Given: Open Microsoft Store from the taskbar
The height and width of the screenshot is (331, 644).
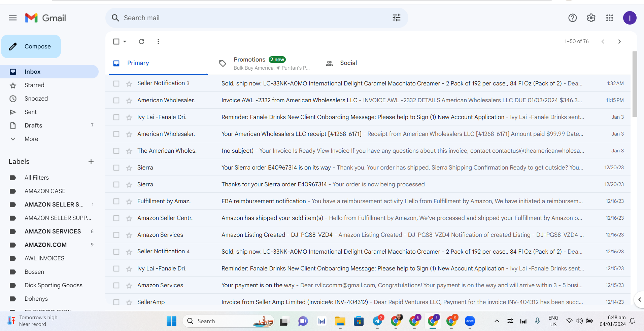Looking at the screenshot, I should tap(359, 321).
